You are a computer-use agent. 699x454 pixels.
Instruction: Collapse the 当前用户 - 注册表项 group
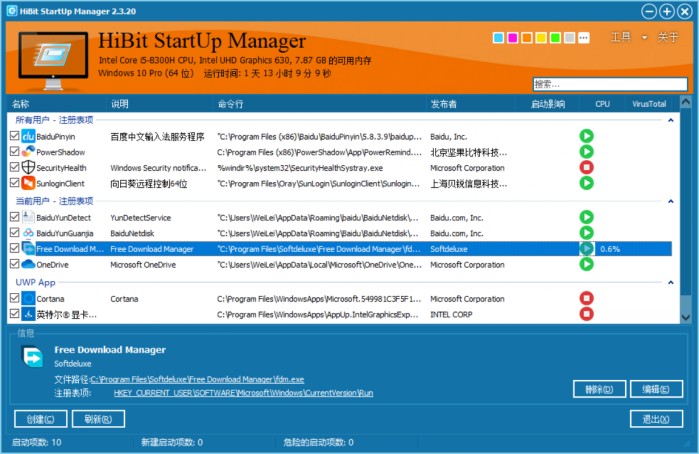(670, 201)
